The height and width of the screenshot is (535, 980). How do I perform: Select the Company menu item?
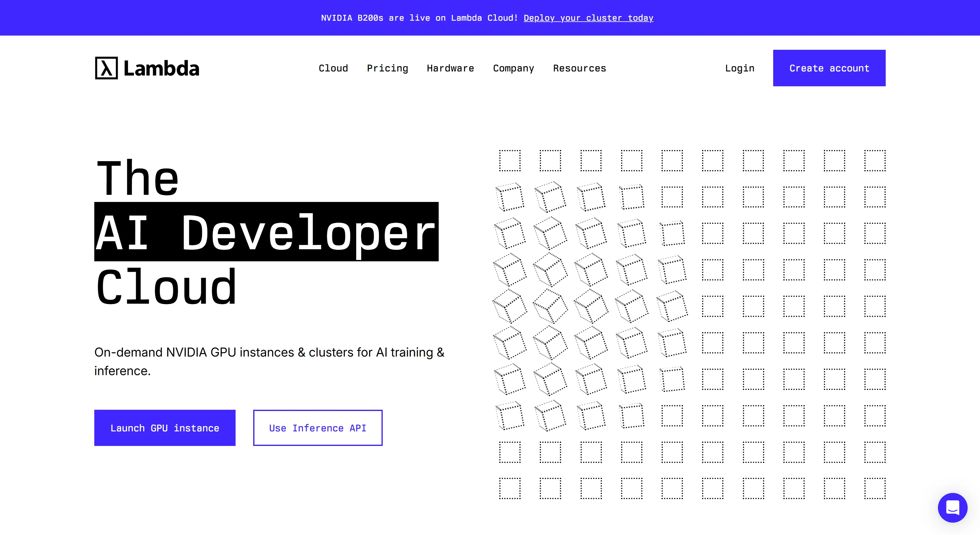pyautogui.click(x=513, y=68)
